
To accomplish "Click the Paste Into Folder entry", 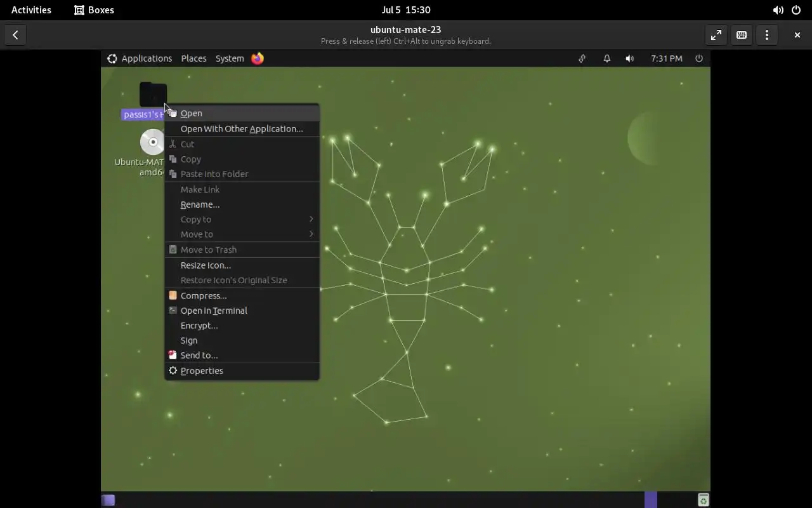I will [242, 174].
